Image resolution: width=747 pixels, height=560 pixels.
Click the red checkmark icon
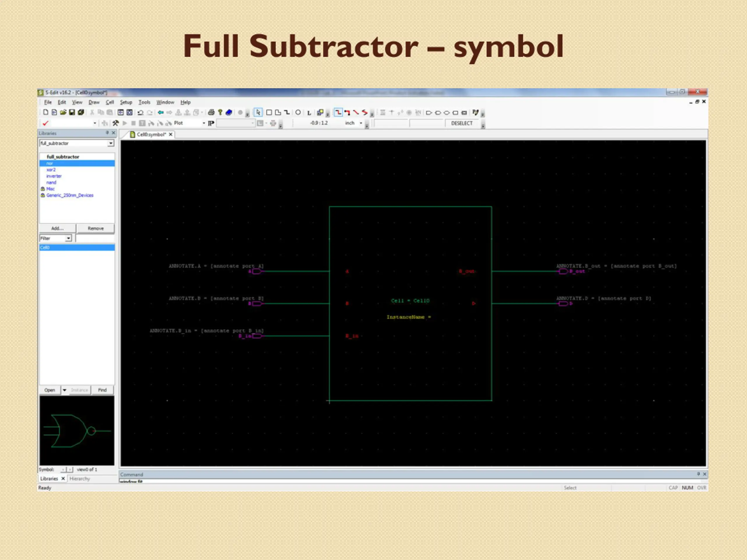(x=46, y=123)
